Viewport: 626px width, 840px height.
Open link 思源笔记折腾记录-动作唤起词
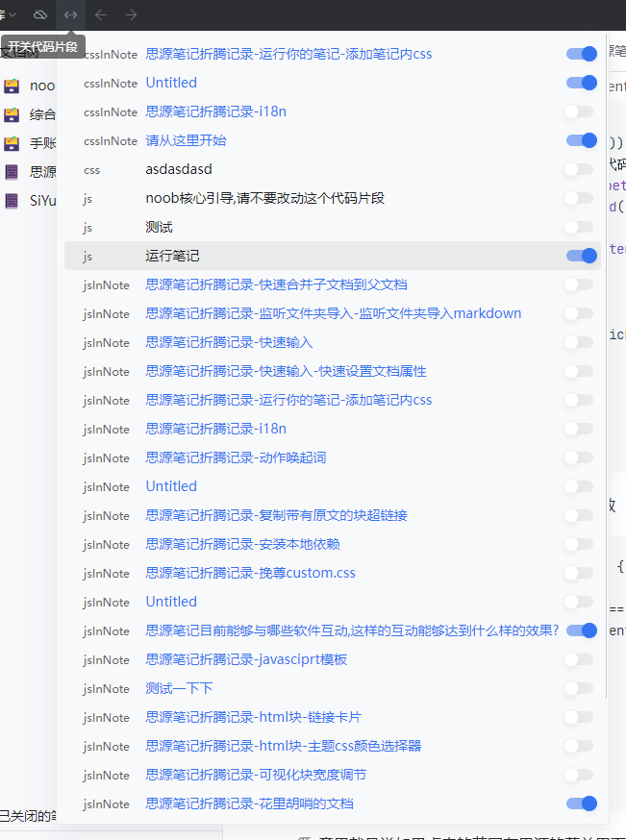236,457
